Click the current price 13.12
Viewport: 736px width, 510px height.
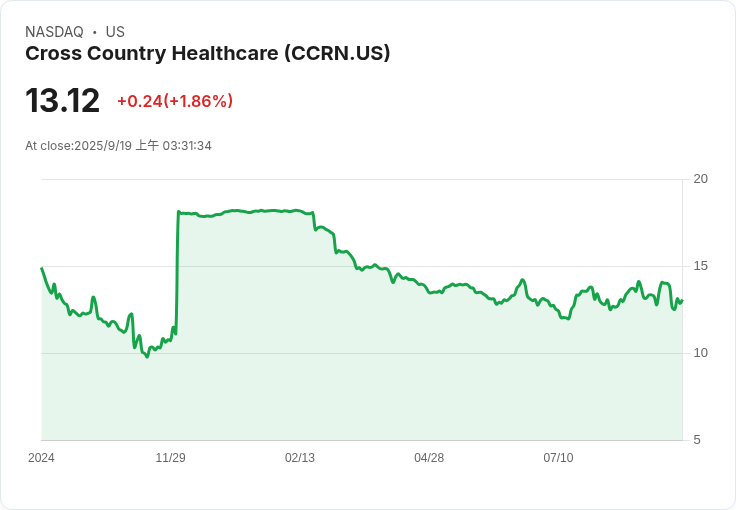pyautogui.click(x=62, y=100)
